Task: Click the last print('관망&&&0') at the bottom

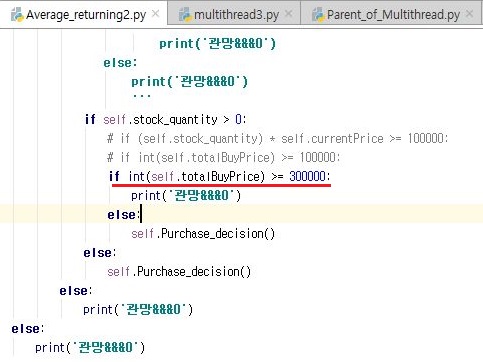Action: pyautogui.click(x=90, y=348)
